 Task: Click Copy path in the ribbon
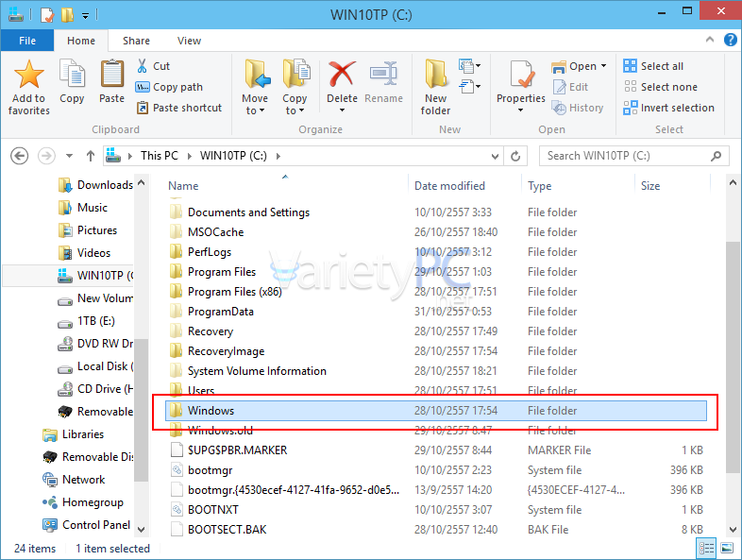[169, 87]
